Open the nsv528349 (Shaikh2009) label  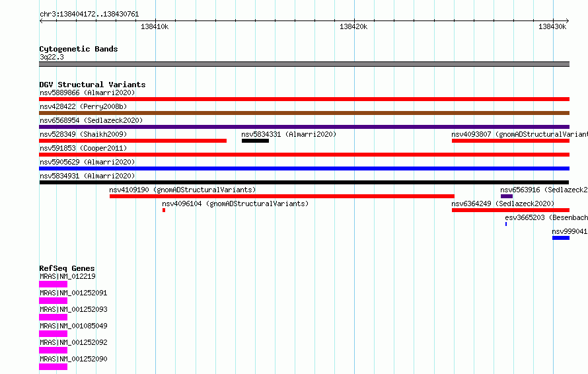83,134
